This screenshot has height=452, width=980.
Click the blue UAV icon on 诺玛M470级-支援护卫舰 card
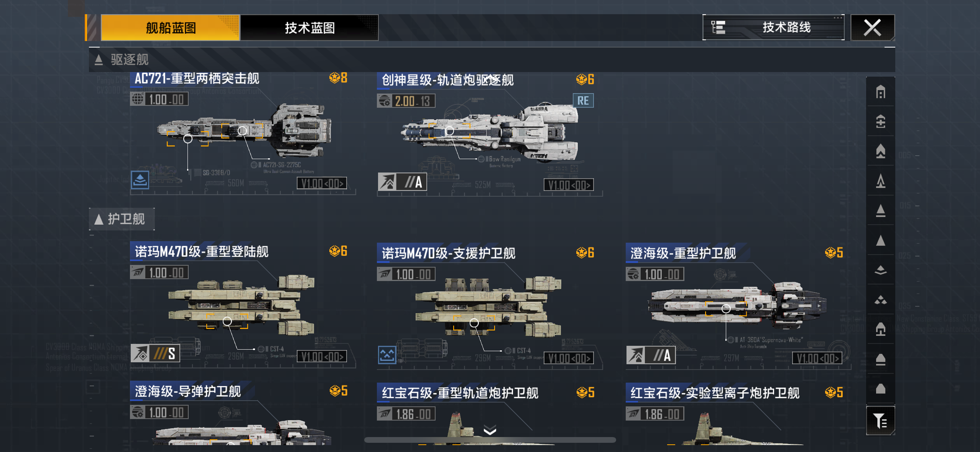tap(387, 354)
